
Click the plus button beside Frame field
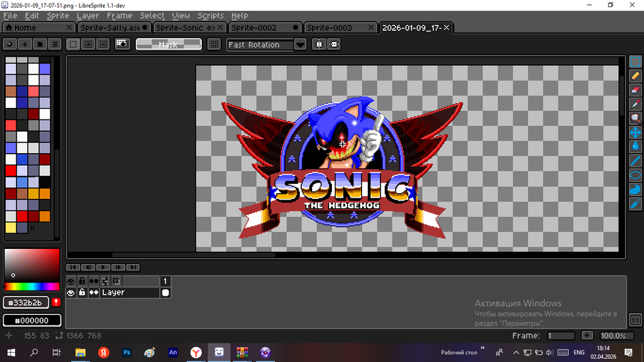(587, 336)
